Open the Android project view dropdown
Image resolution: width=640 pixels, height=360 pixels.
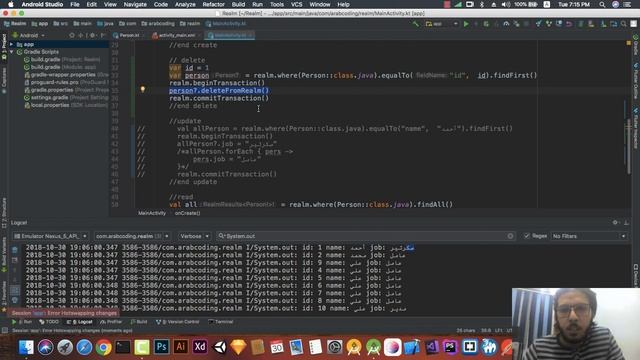coord(29,36)
